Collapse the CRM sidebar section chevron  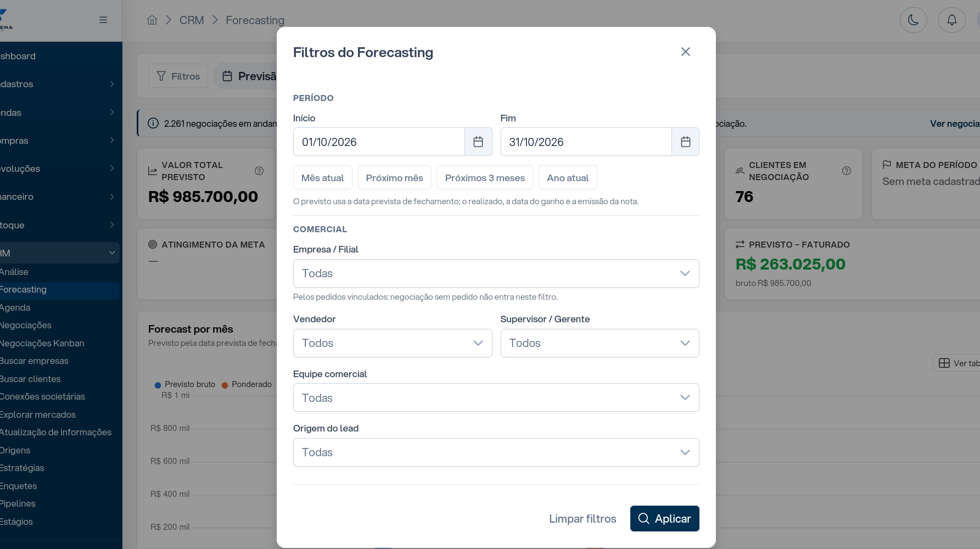coord(112,253)
